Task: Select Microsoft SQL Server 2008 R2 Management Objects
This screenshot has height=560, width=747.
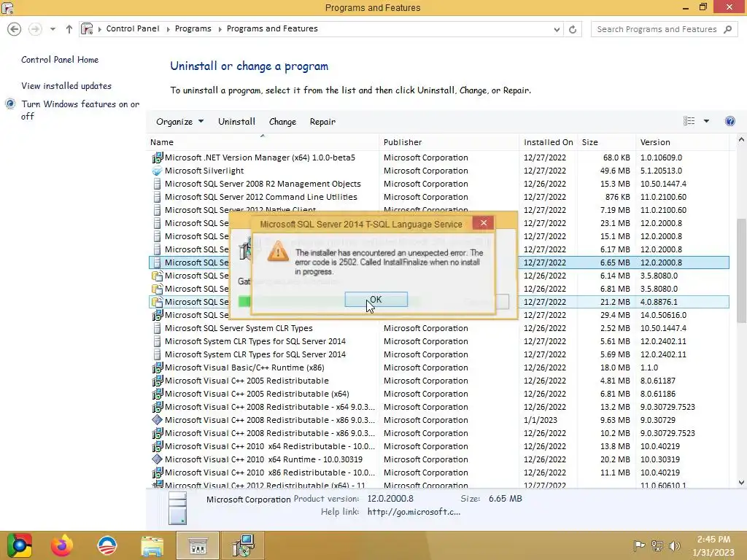Action: (438, 184)
